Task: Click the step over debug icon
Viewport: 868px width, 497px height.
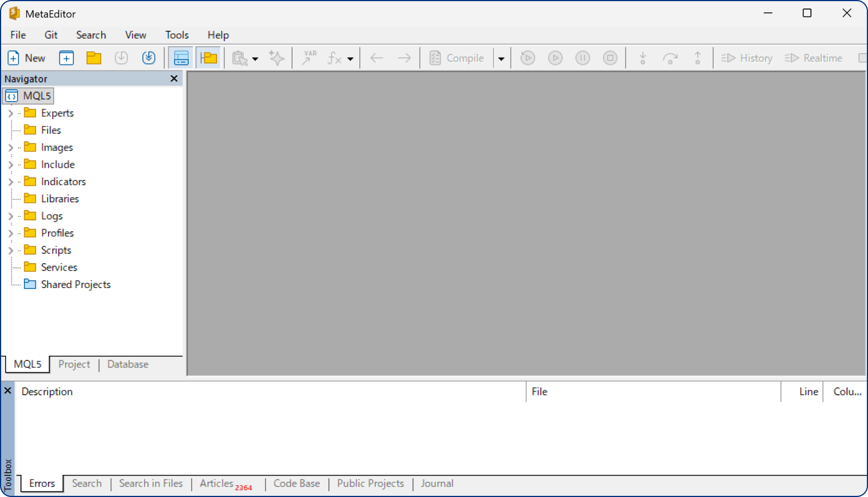Action: (670, 58)
